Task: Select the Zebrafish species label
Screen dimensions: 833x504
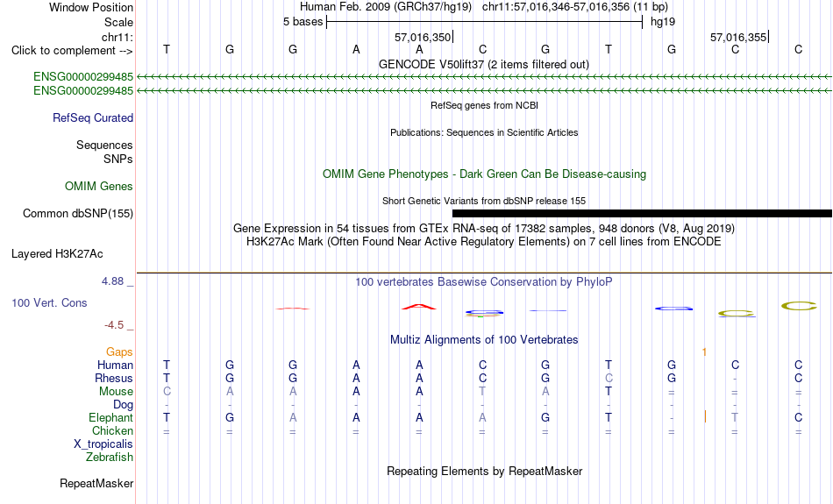Action: point(110,457)
